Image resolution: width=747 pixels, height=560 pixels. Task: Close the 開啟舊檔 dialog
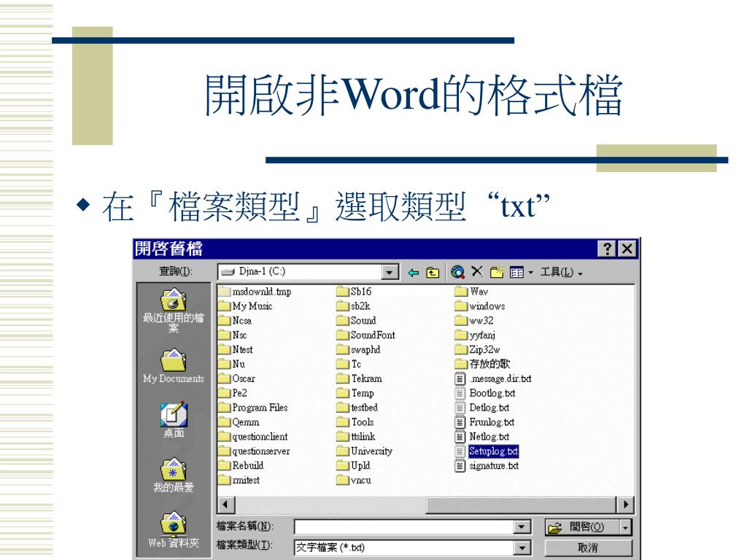(627, 249)
